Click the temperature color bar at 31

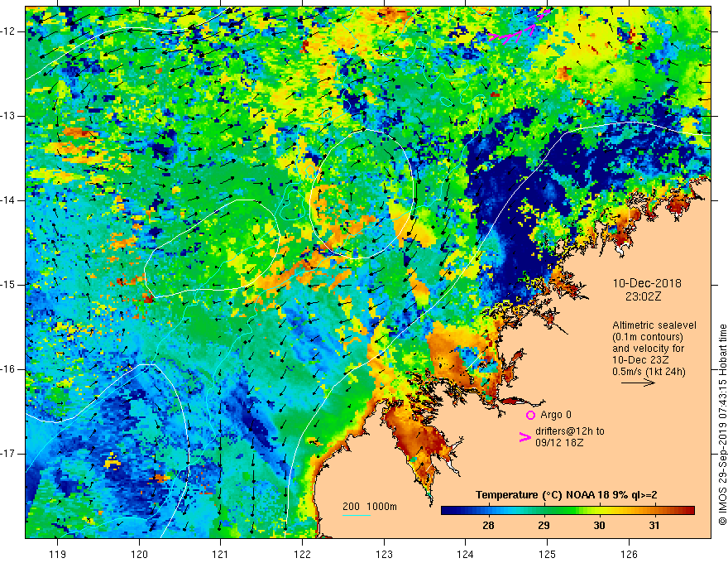pos(654,510)
